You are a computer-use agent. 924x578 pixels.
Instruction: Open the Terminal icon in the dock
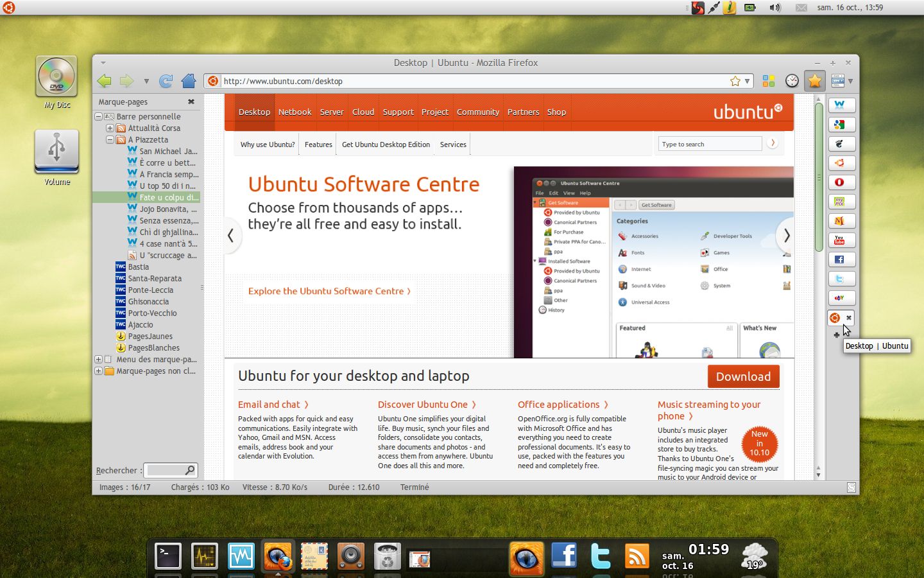click(x=168, y=556)
